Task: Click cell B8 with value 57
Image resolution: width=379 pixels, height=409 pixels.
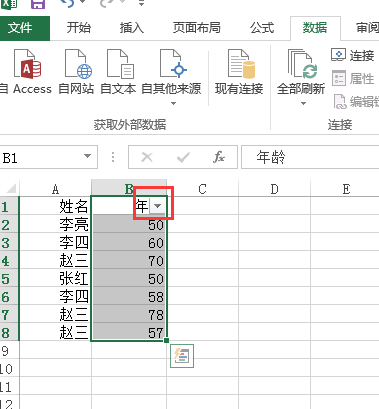Action: 129,332
